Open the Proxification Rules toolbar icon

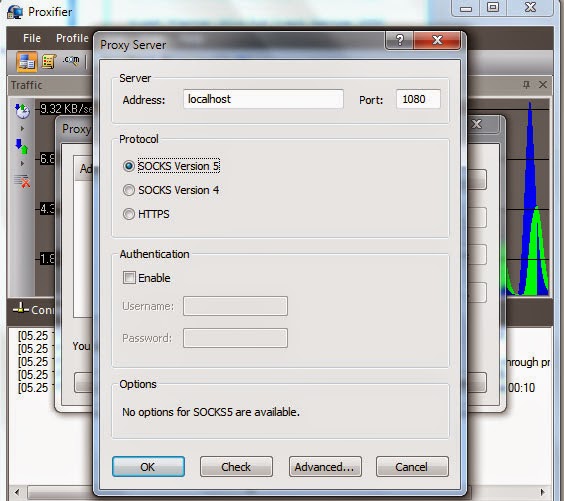[49, 62]
